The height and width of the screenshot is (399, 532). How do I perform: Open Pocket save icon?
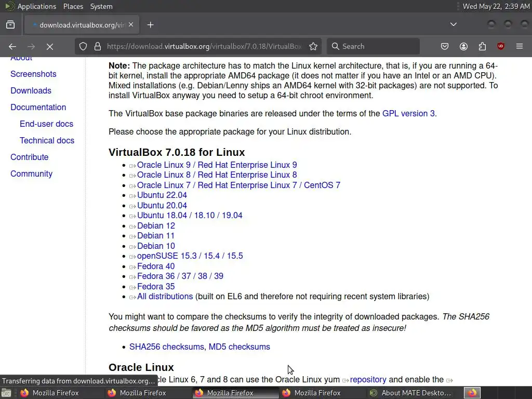pos(445,46)
